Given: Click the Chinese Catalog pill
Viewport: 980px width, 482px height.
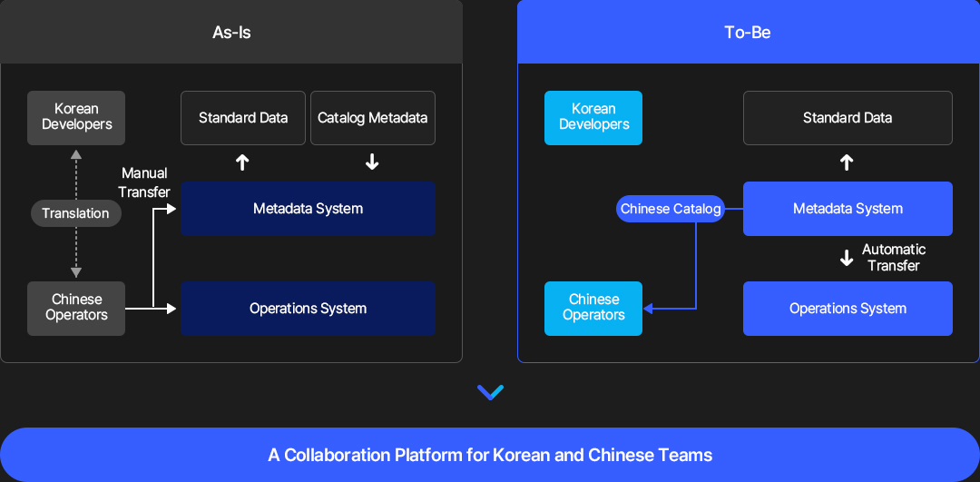Looking at the screenshot, I should point(671,209).
